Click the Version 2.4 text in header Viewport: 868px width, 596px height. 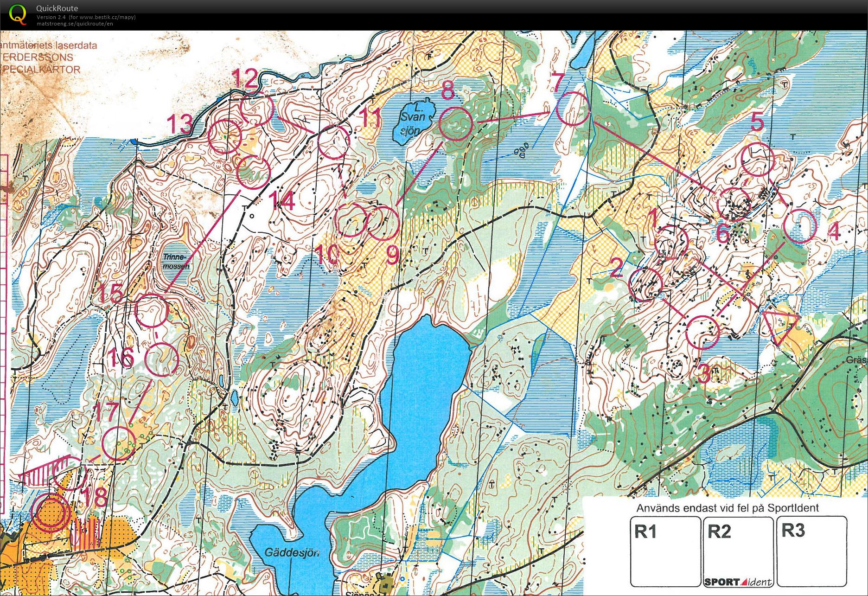[x=51, y=17]
